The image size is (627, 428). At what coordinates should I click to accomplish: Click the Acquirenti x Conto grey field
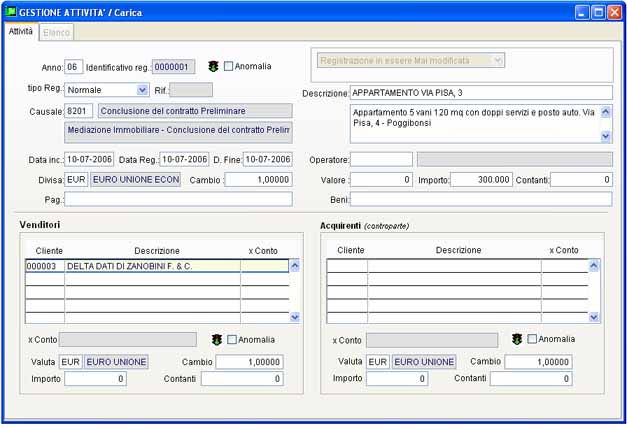[432, 340]
